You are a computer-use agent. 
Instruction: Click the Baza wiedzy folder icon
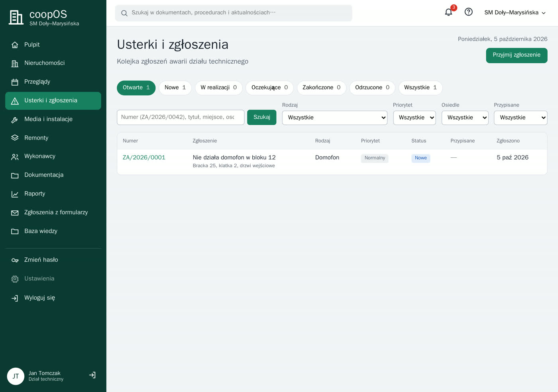click(x=15, y=231)
